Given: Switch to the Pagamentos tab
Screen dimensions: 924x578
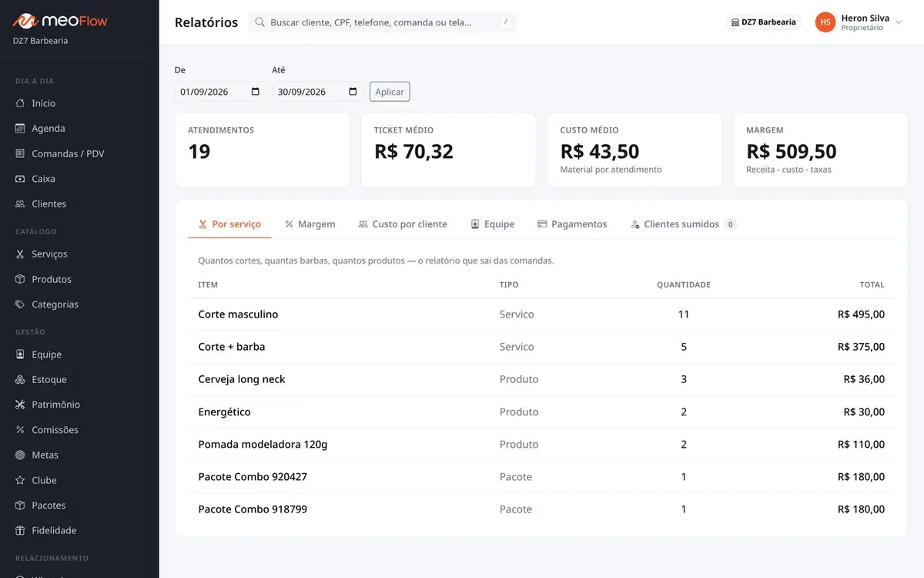Looking at the screenshot, I should point(572,224).
